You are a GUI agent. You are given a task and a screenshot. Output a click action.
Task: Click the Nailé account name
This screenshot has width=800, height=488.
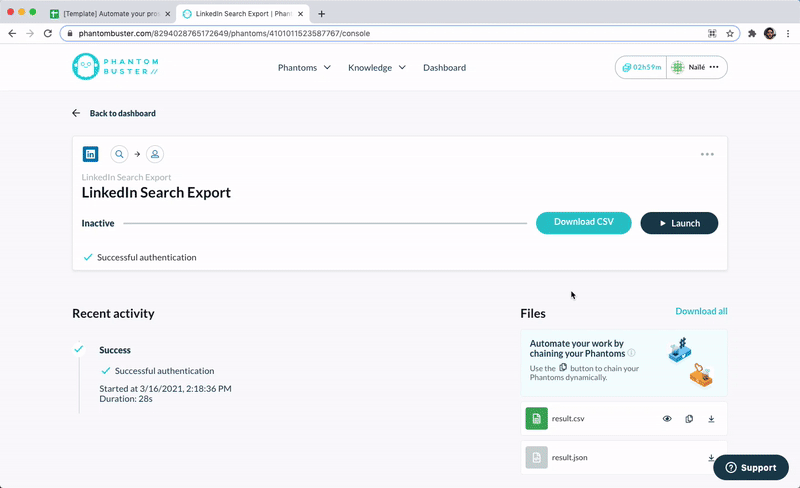click(x=697, y=67)
